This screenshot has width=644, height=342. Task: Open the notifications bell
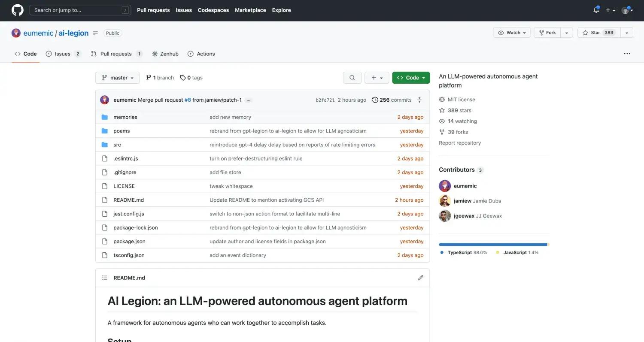(596, 10)
